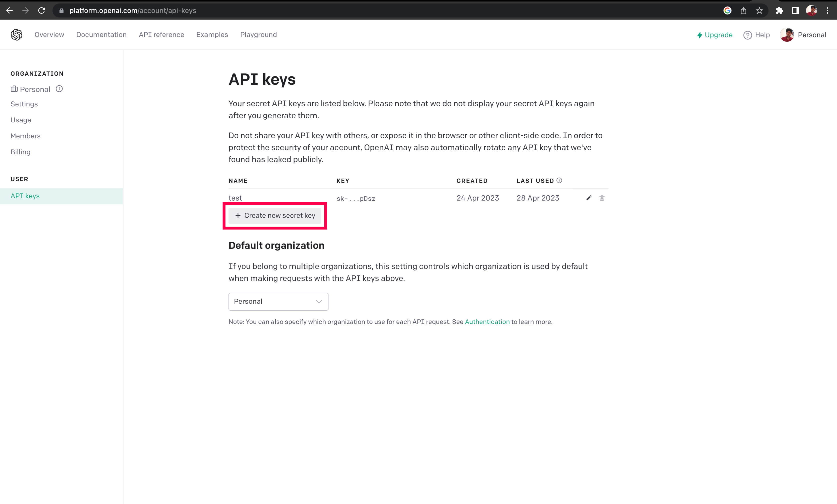Follow the Authentication link
This screenshot has height=504, width=837.
pyautogui.click(x=487, y=322)
